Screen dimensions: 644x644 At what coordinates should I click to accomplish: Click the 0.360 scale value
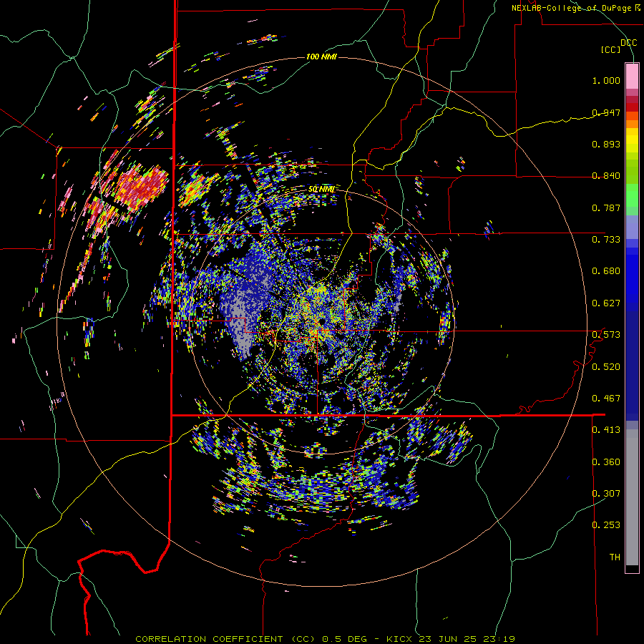(606, 462)
